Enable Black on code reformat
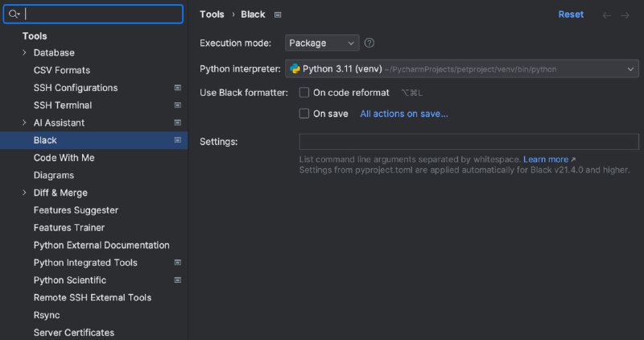Screen dimensions: 644x340 click(304, 93)
